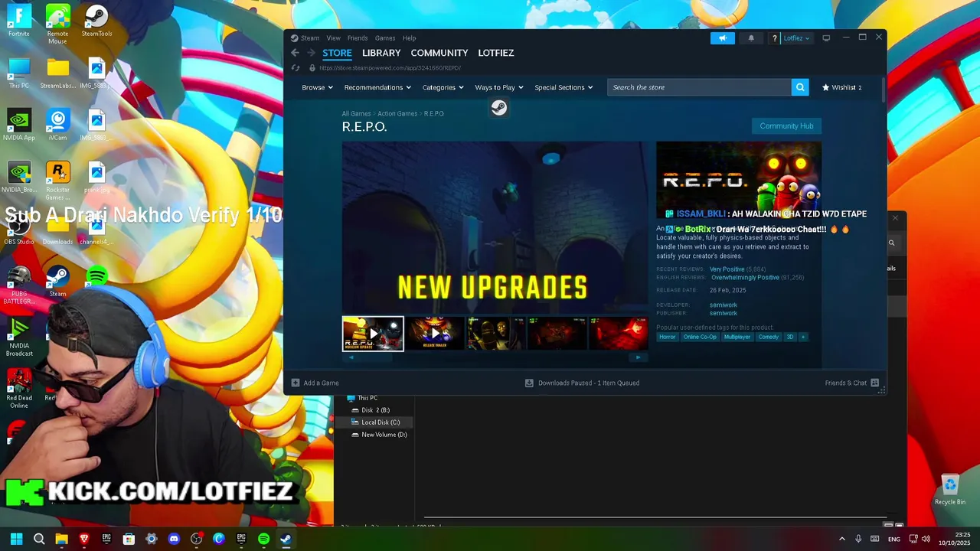Viewport: 980px width, 551px height.
Task: Open File Explorer from the taskbar
Action: point(61,539)
